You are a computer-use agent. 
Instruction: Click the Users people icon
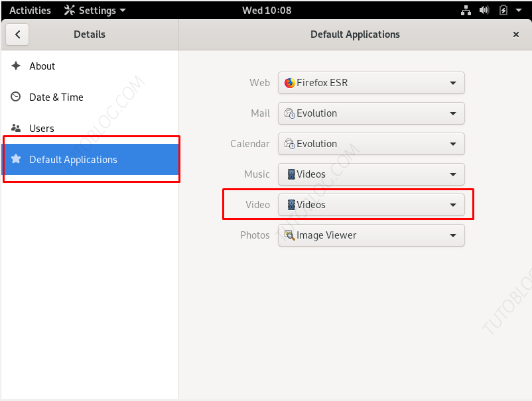pos(16,128)
